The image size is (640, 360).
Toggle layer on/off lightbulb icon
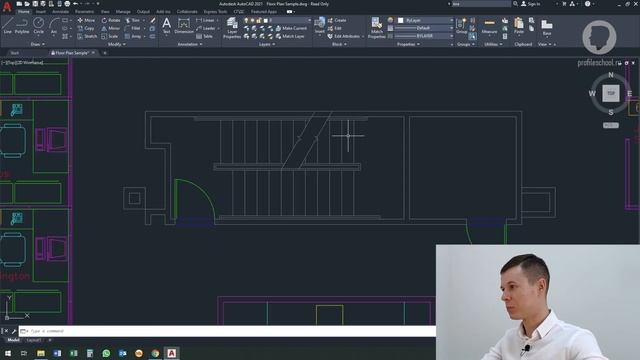pyautogui.click(x=246, y=20)
